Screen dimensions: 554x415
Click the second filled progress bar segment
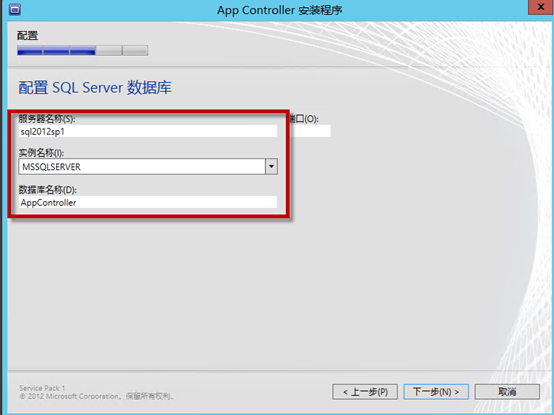click(56, 51)
